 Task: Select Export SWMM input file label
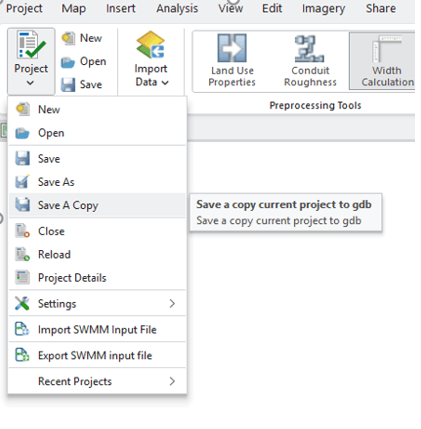pos(95,356)
